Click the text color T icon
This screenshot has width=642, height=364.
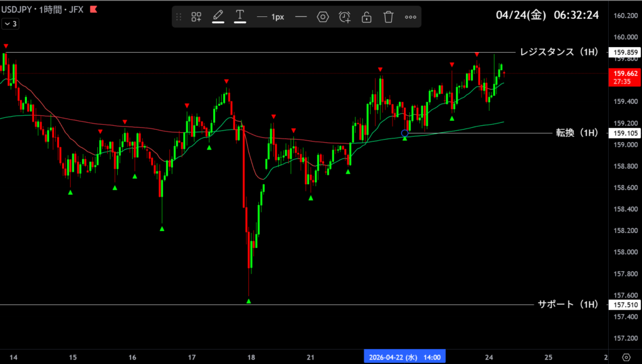(239, 17)
